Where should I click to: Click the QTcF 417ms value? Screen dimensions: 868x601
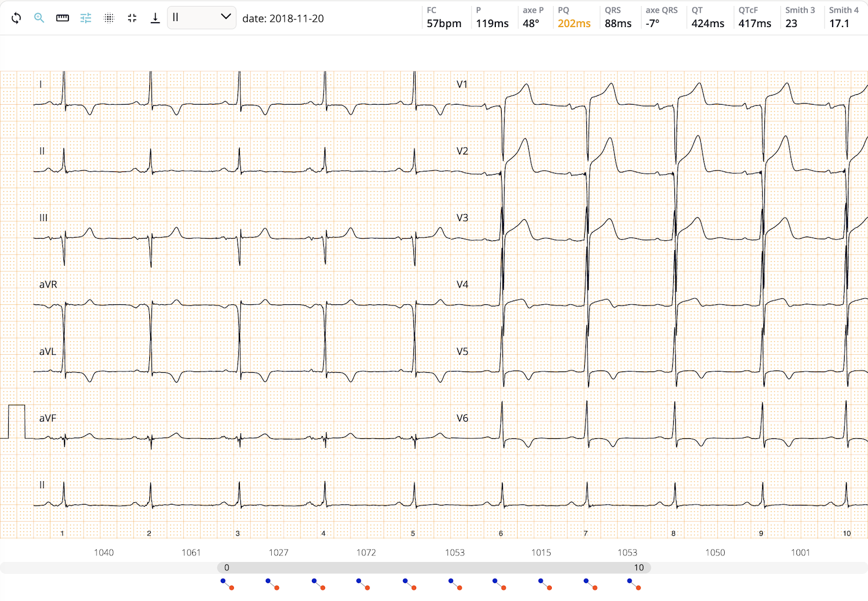[755, 23]
